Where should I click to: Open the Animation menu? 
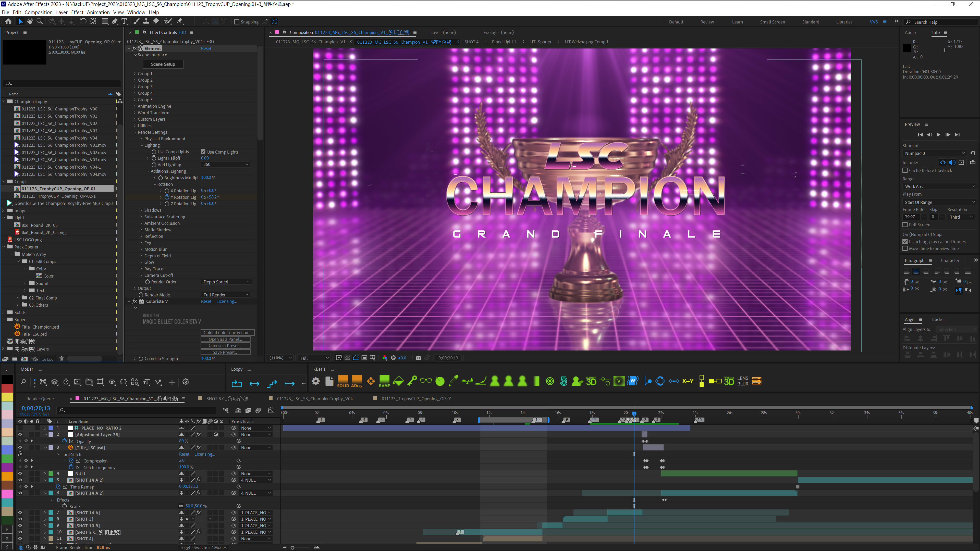tap(98, 12)
